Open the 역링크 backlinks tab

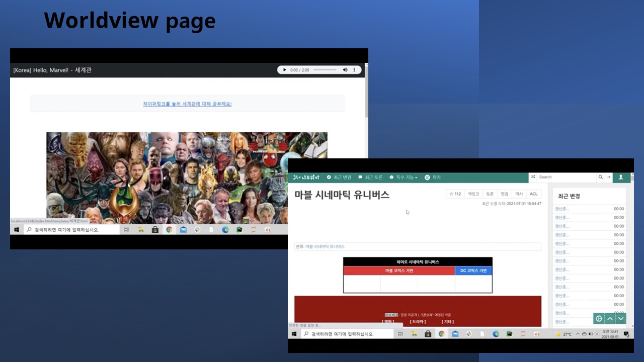[x=473, y=194]
